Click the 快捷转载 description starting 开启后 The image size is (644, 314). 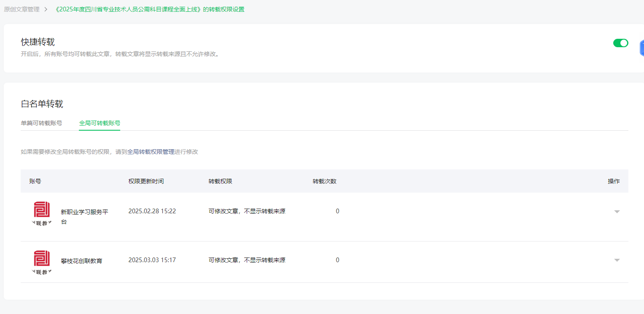(x=121, y=54)
